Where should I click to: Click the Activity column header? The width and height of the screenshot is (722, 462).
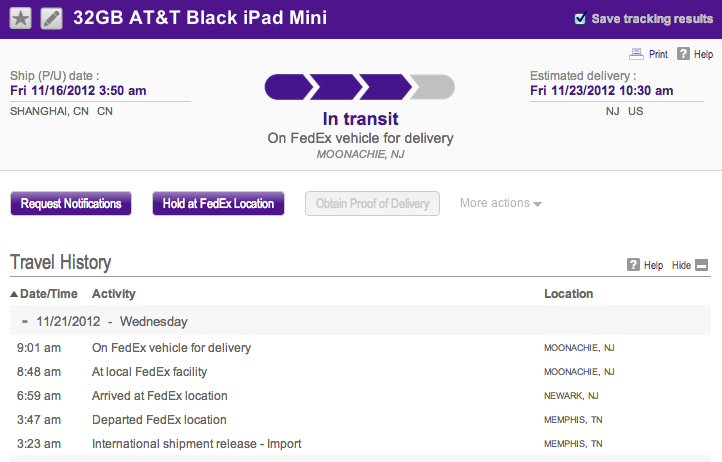(x=114, y=294)
